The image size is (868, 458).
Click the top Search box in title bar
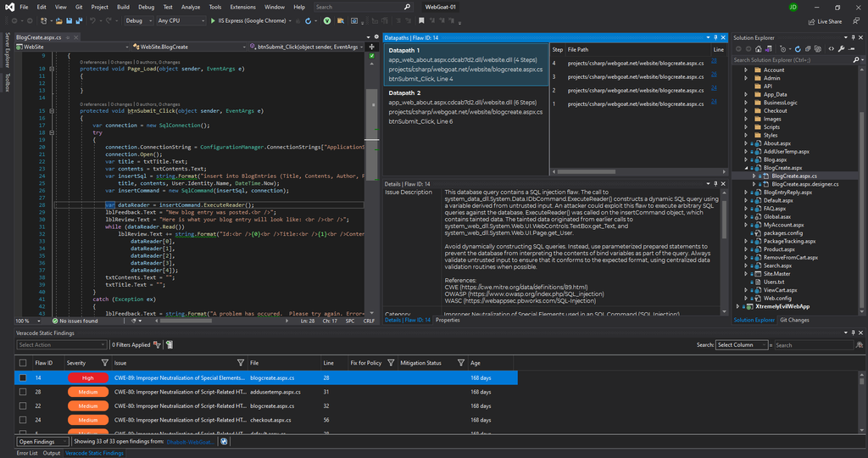click(363, 7)
